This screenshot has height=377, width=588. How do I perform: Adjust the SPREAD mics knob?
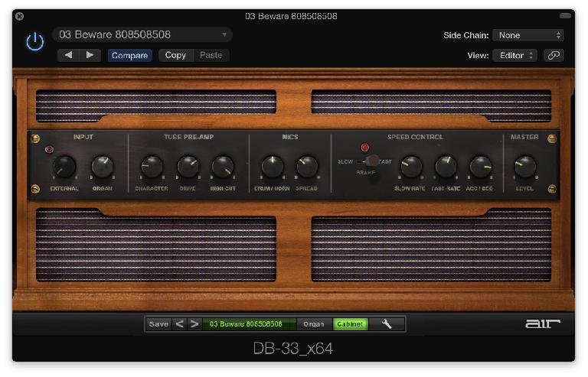[x=307, y=167]
